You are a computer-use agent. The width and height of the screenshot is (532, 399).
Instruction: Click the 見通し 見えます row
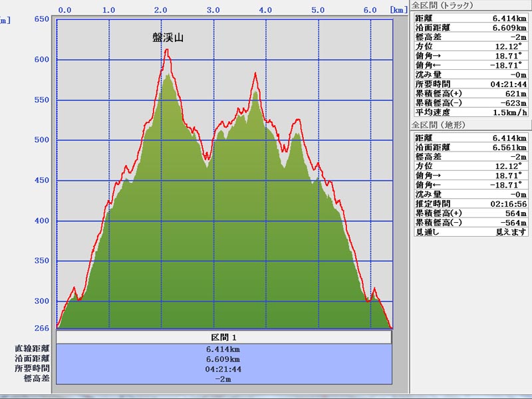point(471,231)
